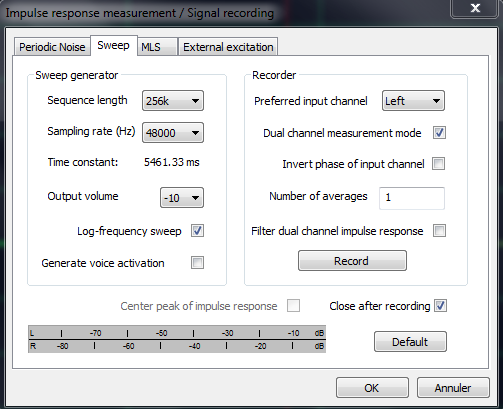503x409 pixels.
Task: Click the Time constant value 5461.33 ms
Action: (172, 162)
